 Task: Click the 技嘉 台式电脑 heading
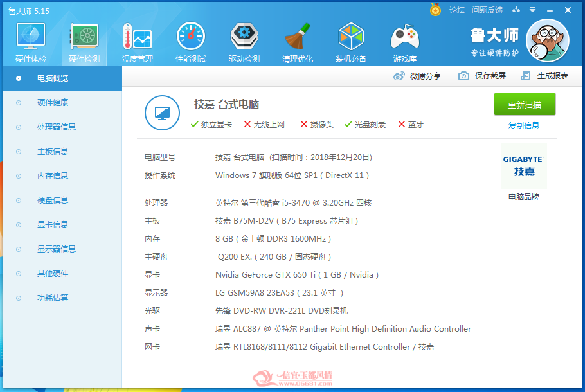[x=226, y=105]
